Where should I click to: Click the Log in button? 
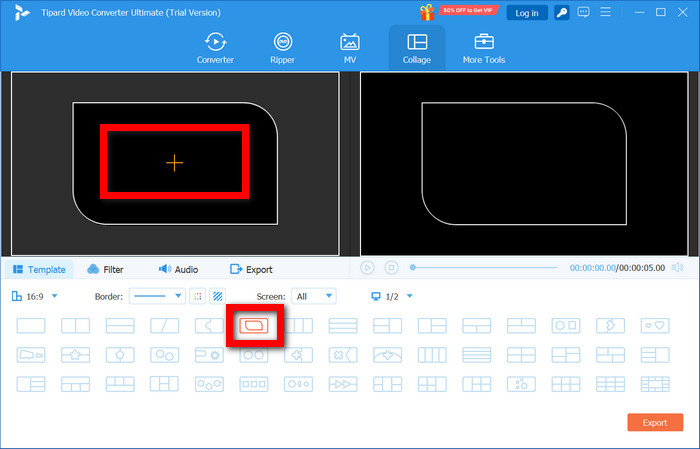525,13
